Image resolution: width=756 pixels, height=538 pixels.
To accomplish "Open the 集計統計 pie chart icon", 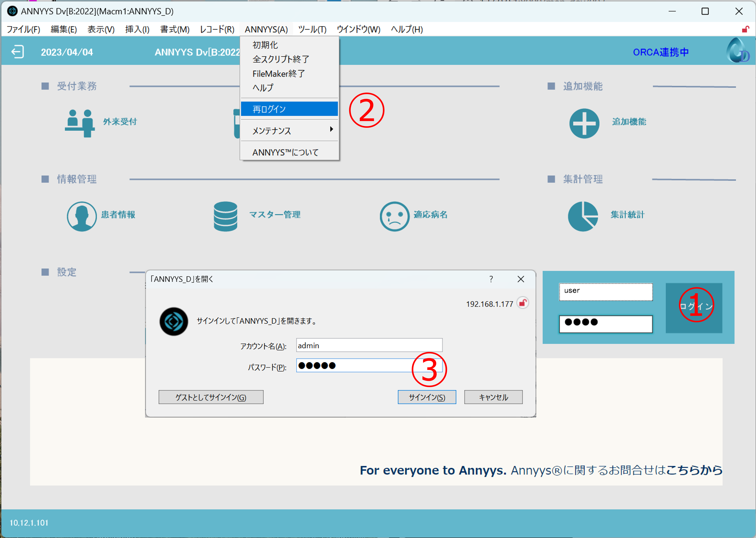I will (x=583, y=216).
